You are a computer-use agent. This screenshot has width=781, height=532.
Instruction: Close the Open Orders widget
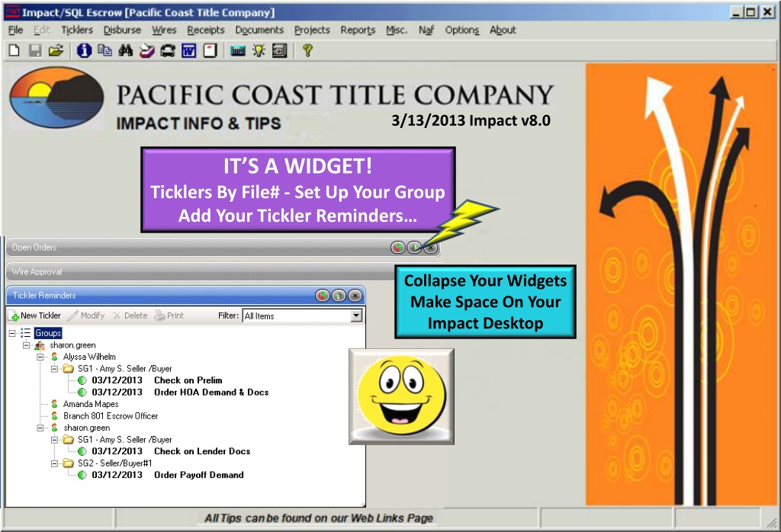click(430, 247)
